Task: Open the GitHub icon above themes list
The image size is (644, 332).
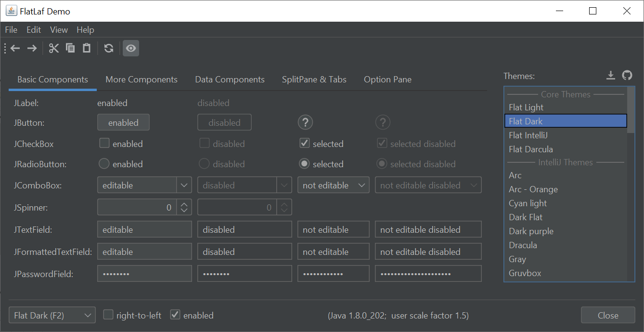Action: (x=627, y=75)
